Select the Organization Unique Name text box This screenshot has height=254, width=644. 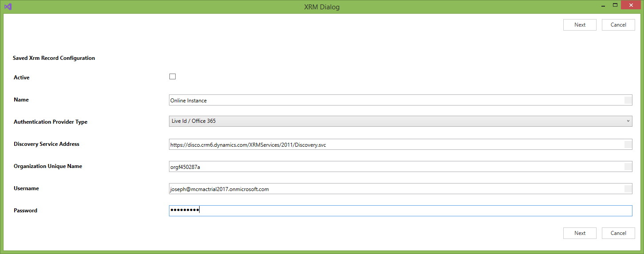pyautogui.click(x=395, y=167)
